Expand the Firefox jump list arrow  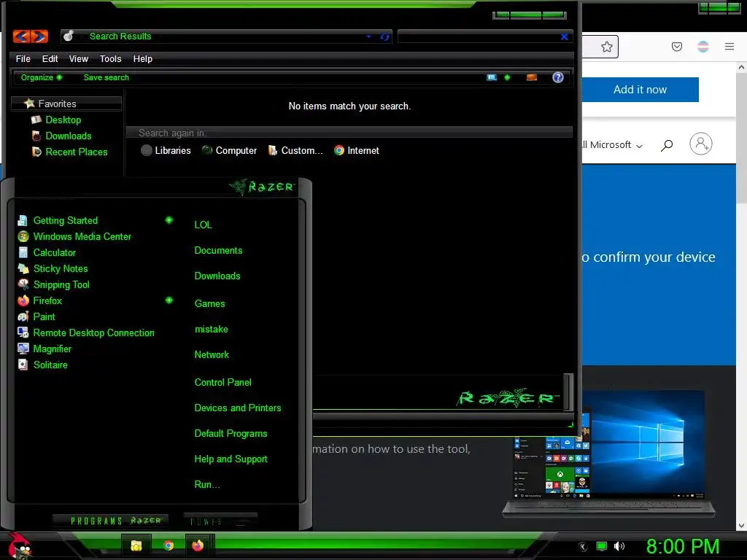(169, 300)
